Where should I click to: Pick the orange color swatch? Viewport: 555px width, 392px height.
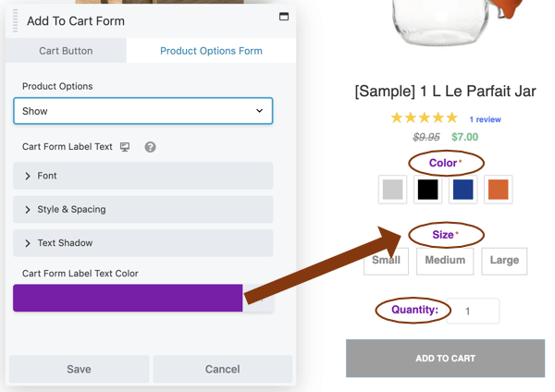point(498,190)
